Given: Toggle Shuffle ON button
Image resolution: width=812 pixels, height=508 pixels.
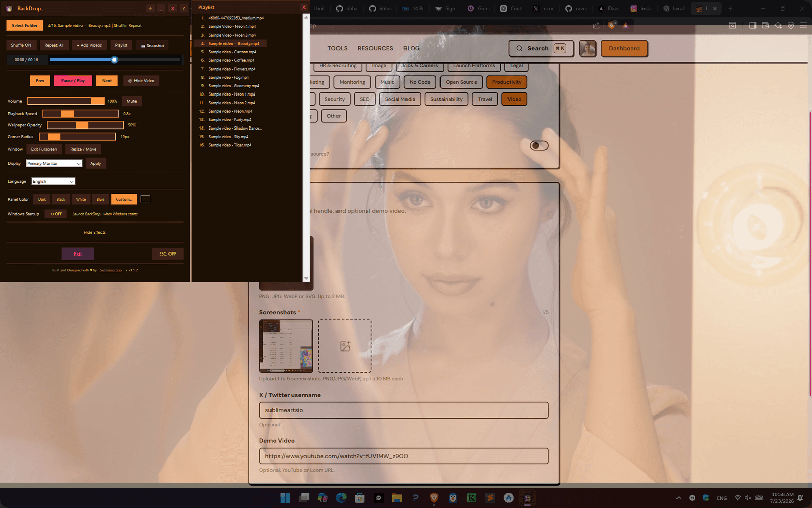Looking at the screenshot, I should pyautogui.click(x=21, y=45).
